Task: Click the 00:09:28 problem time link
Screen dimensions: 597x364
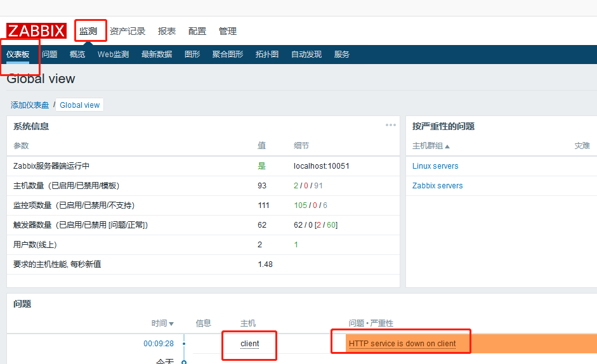Action: point(159,344)
